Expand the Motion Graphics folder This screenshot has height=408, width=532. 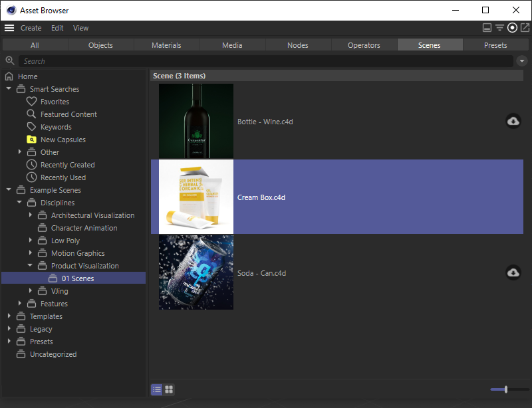pyautogui.click(x=30, y=253)
